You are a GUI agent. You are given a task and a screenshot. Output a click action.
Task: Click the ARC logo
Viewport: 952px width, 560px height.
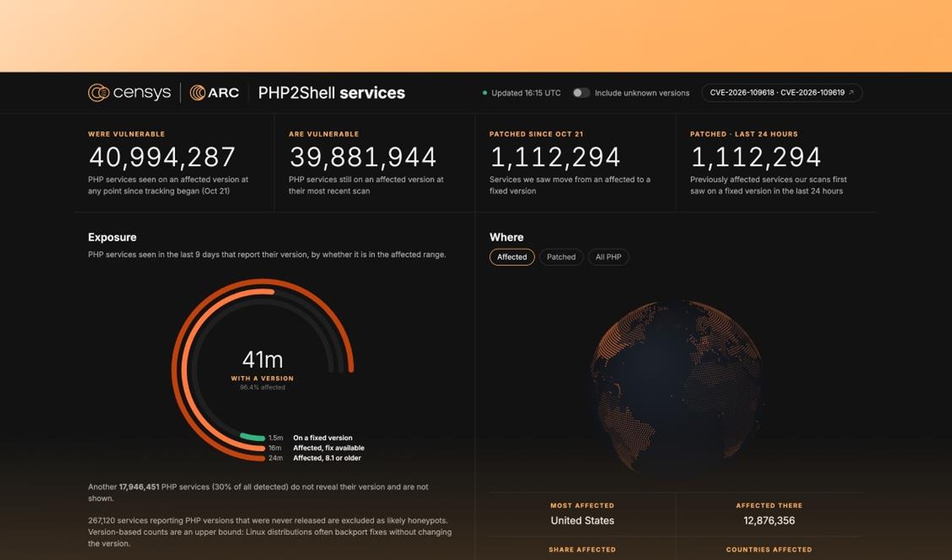214,92
